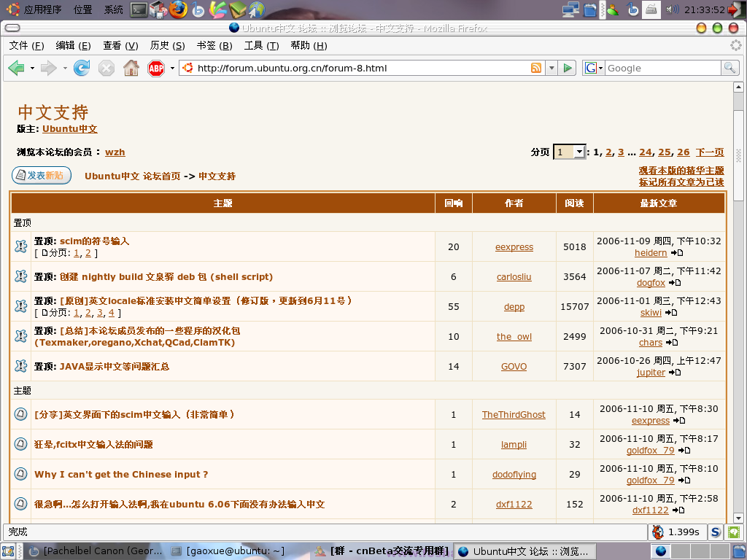Click the 下一页 next page link

709,152
